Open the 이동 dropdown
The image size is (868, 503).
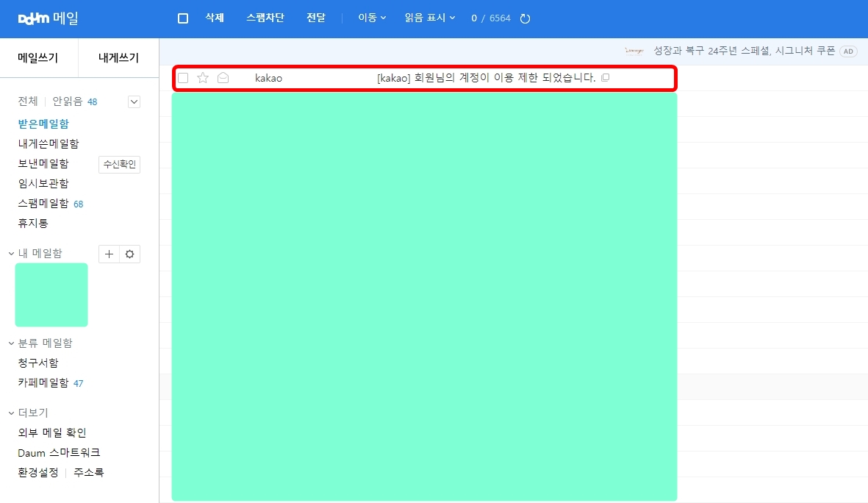(x=372, y=18)
